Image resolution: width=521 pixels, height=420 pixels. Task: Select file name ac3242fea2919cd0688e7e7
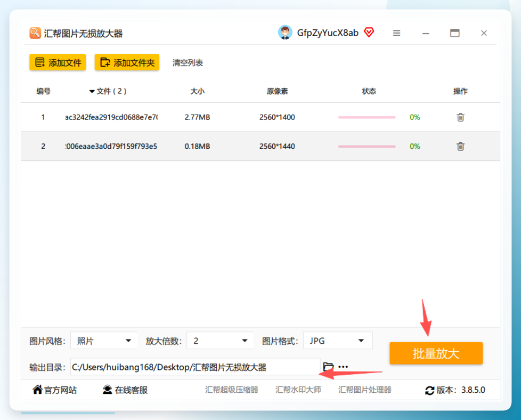point(111,117)
